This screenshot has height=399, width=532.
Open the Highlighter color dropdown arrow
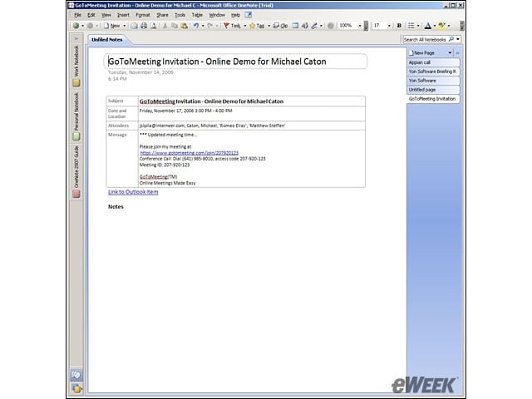coord(449,26)
